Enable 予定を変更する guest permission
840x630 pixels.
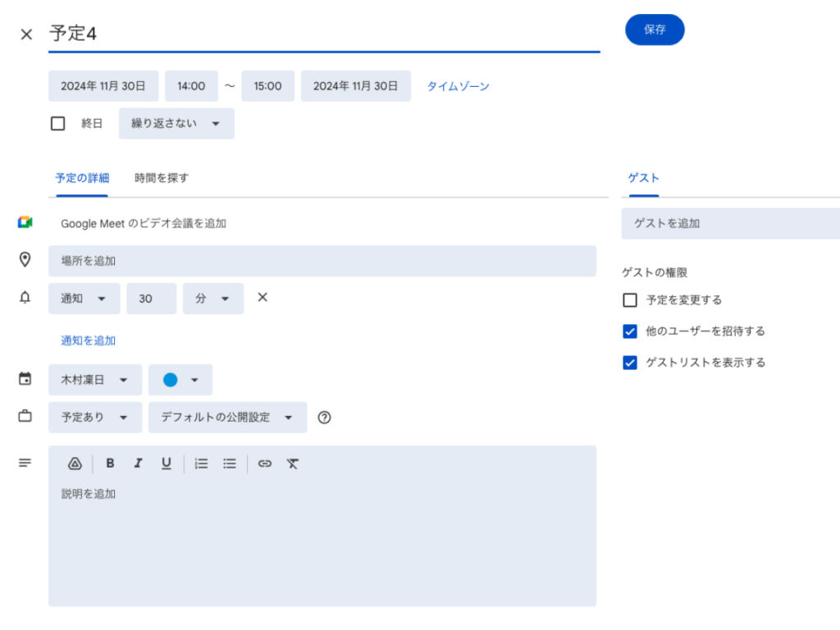tap(629, 300)
